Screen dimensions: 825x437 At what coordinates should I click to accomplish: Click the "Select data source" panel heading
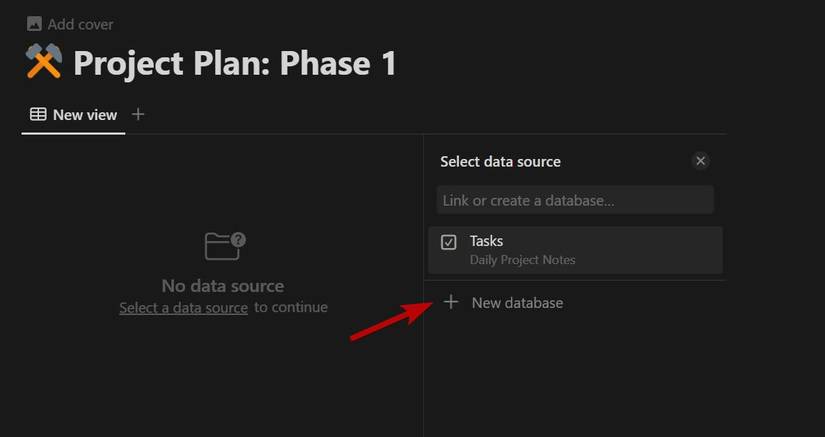[x=500, y=161]
